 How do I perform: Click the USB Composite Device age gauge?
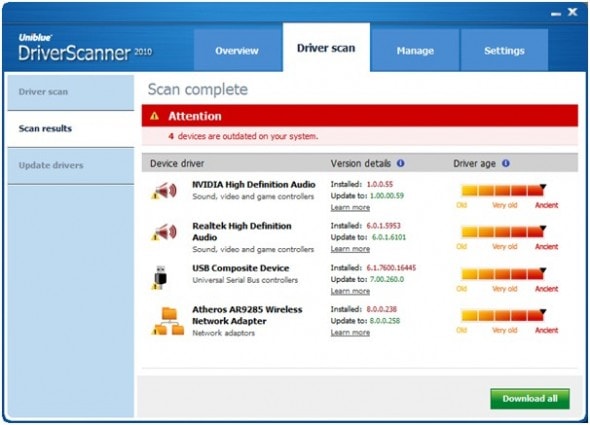point(504,273)
